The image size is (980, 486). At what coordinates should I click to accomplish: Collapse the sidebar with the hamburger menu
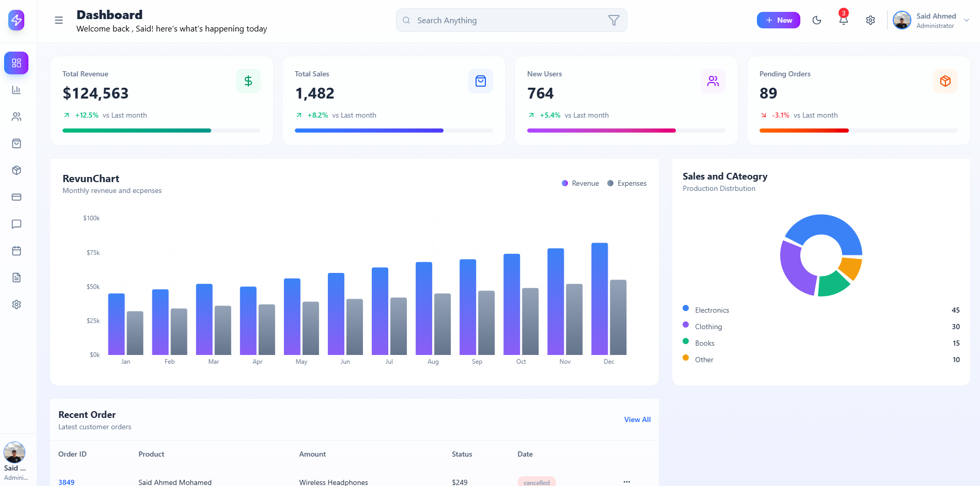[x=58, y=20]
